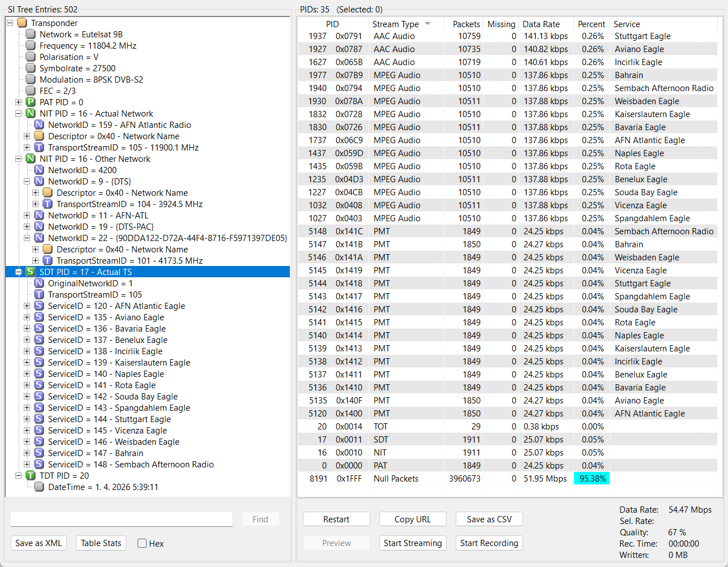Click the green T icon of TDT PID = 20
The height and width of the screenshot is (567, 728).
pyautogui.click(x=31, y=476)
